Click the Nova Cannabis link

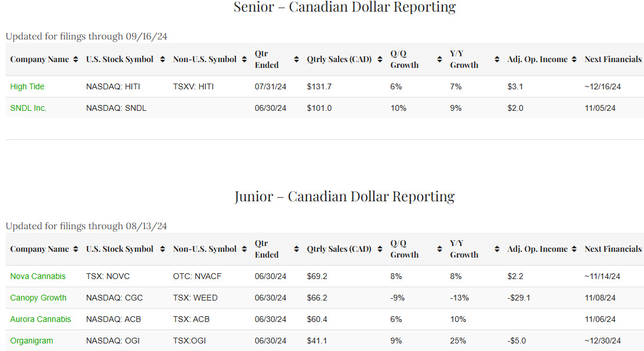(x=38, y=276)
